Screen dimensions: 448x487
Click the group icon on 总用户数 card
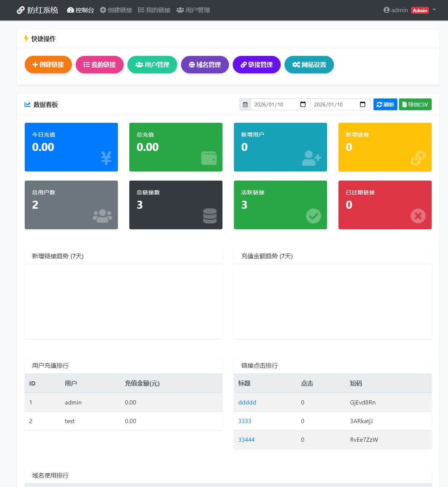[102, 216]
